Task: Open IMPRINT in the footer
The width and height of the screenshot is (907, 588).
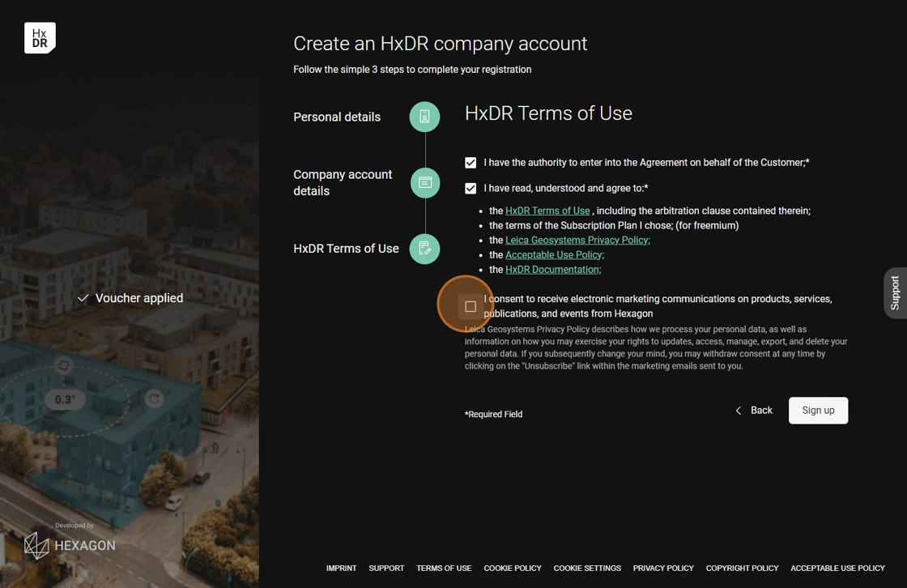Action: [341, 569]
